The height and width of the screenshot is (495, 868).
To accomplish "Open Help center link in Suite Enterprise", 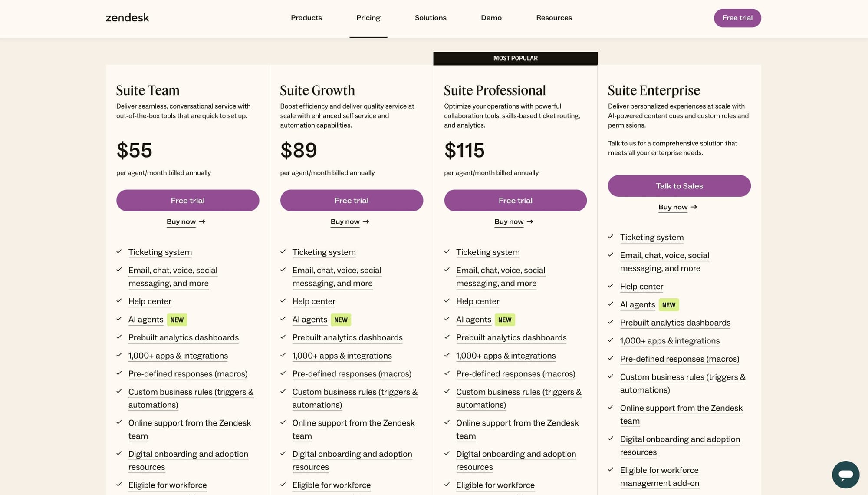I will click(641, 287).
